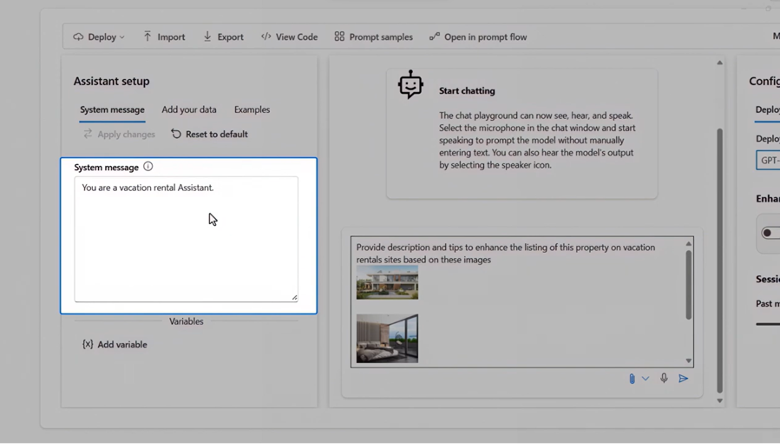Open View Code from the toolbar
This screenshot has width=780, height=445.
(x=289, y=37)
